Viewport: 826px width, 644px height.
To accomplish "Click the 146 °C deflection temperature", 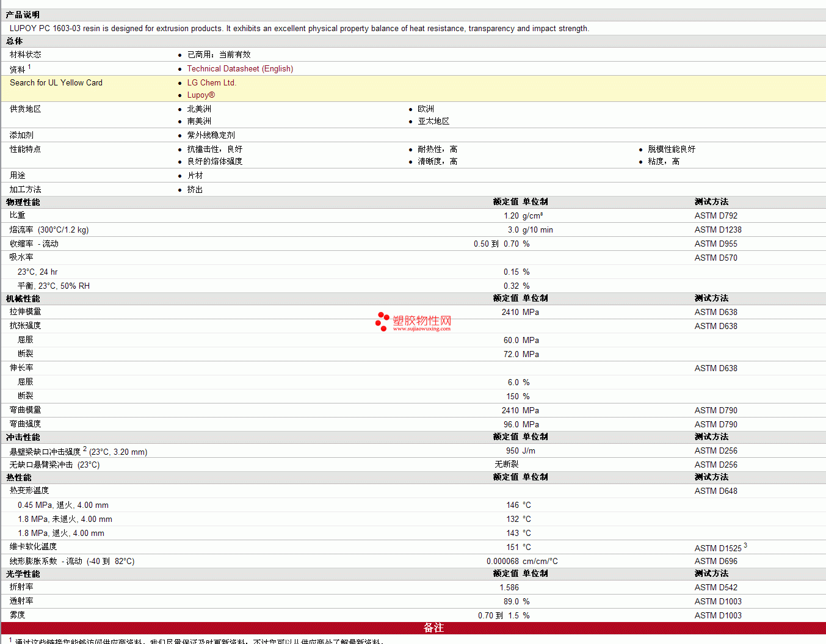I will coord(519,505).
